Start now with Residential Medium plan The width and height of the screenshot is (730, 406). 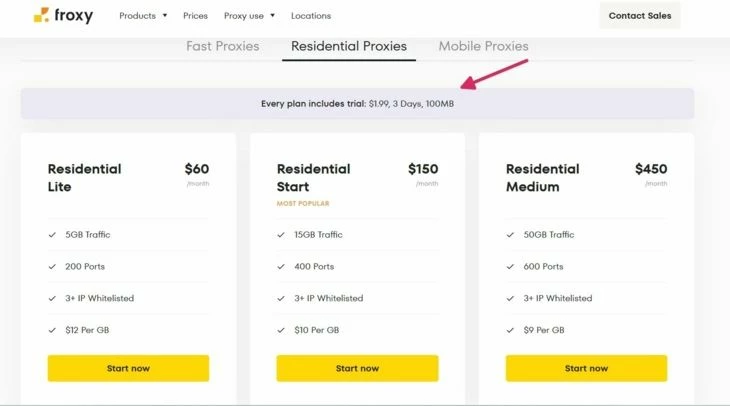[x=587, y=368]
